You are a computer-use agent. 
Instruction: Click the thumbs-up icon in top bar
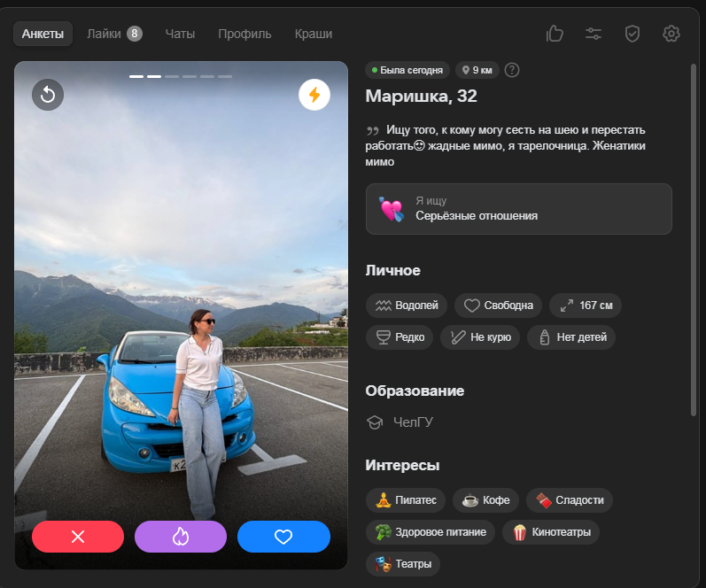555,34
